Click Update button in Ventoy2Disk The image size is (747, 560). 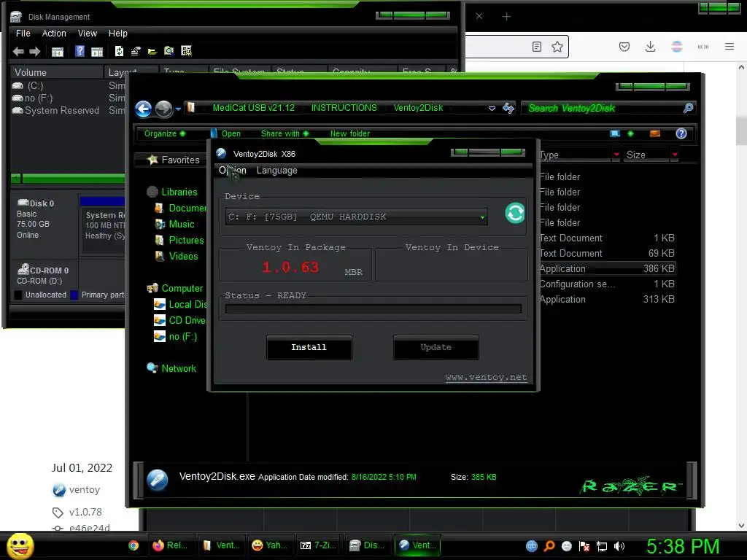(x=436, y=348)
